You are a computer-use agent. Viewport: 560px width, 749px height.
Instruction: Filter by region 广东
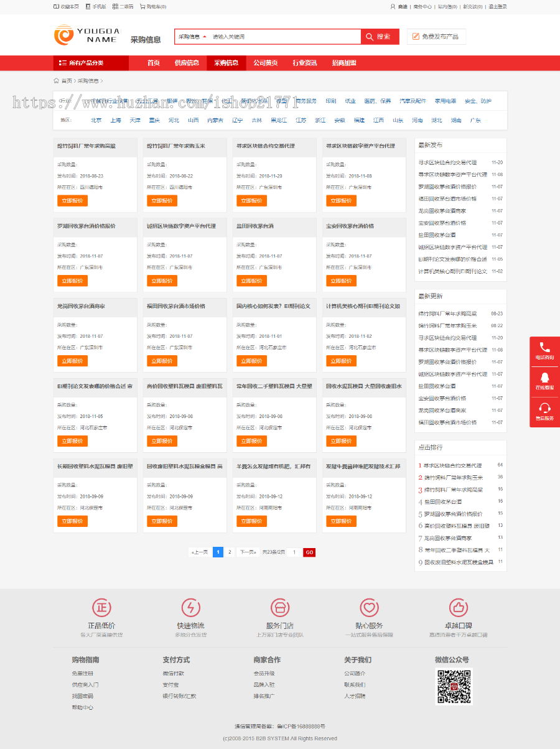tap(475, 120)
